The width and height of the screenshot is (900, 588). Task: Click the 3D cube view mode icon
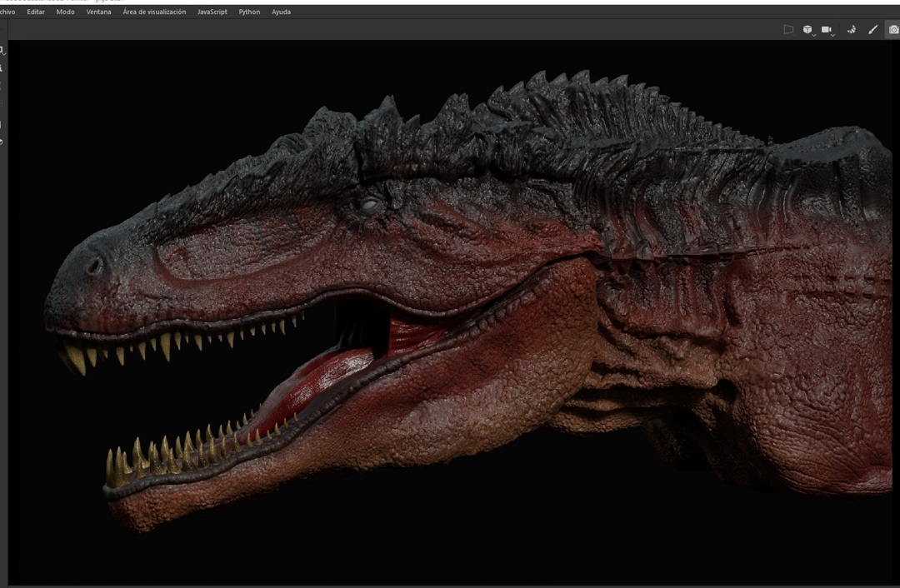[807, 29]
